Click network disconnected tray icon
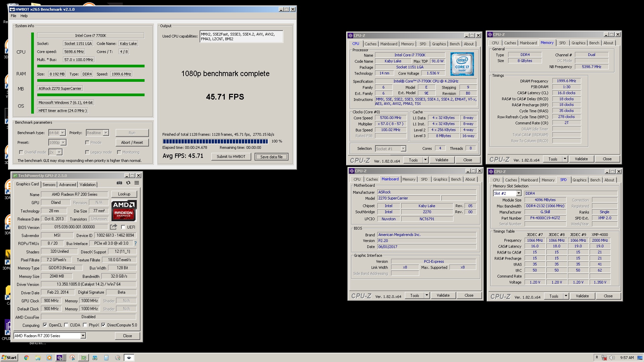 (x=604, y=358)
